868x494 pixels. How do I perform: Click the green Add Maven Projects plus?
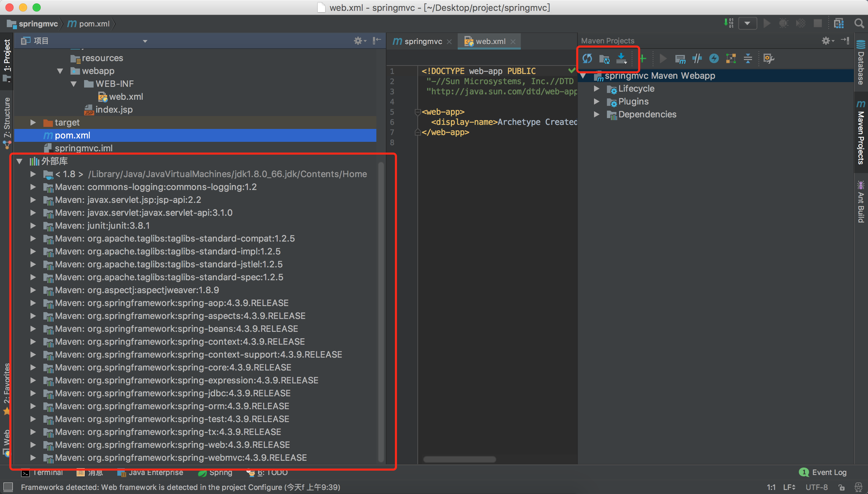click(643, 58)
